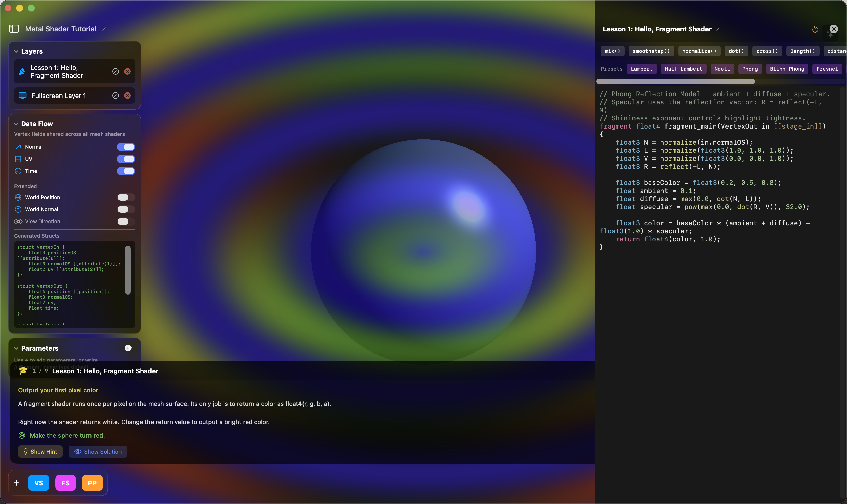The width and height of the screenshot is (847, 504).
Task: Add an FS fragment shader layer
Action: pos(66,483)
